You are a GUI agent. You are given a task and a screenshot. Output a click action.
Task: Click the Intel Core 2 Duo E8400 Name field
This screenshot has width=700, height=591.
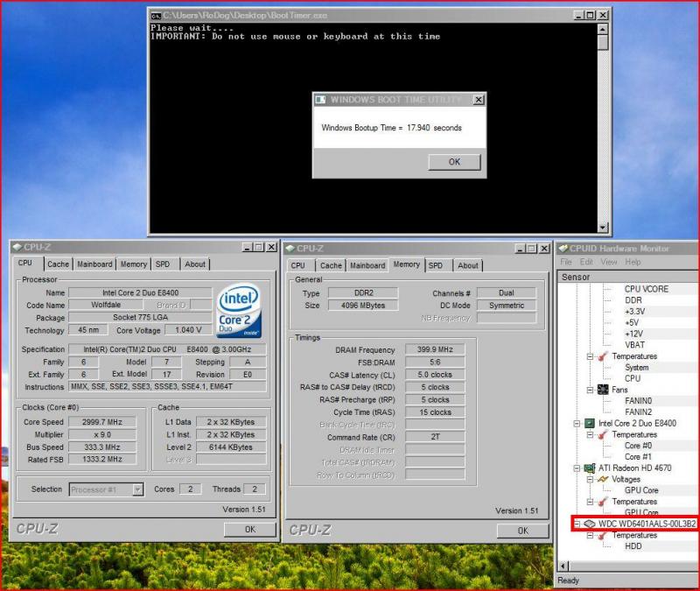click(x=140, y=293)
